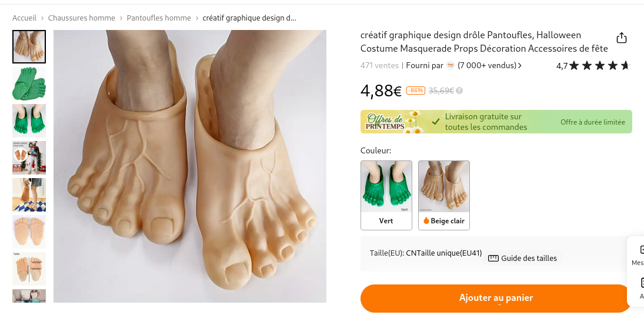Select size CNTaille unique(EU41)
This screenshot has width=644, height=315.
coord(443,253)
